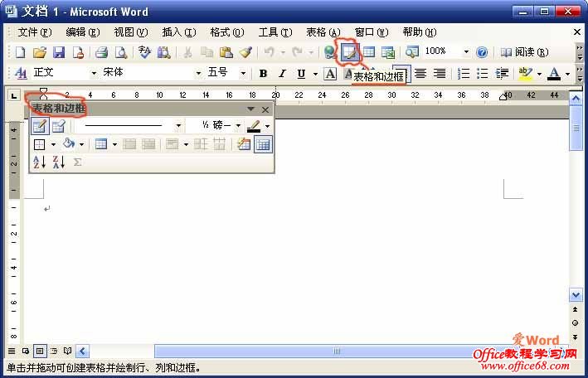Toggle italic formatting
588x378 pixels.
pyautogui.click(x=282, y=74)
